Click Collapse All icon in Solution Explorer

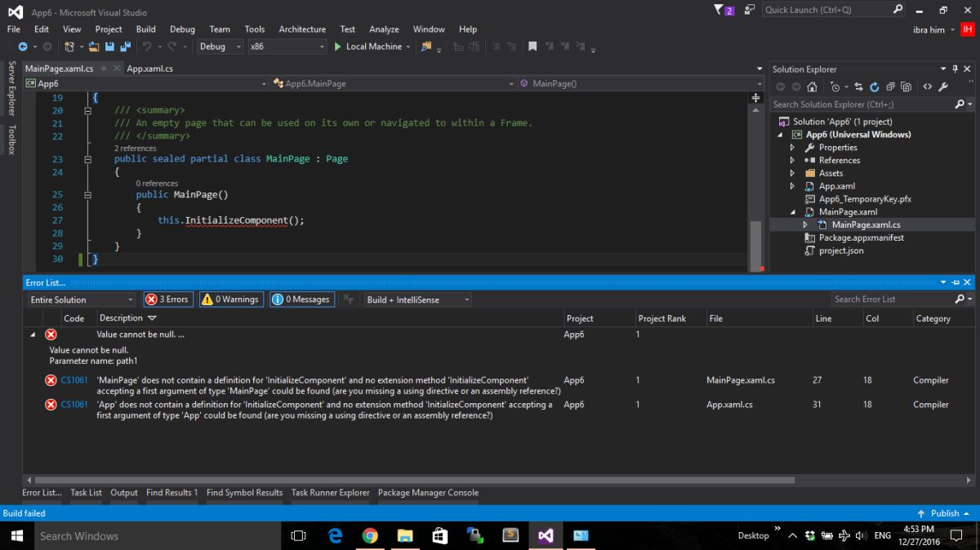coord(890,86)
